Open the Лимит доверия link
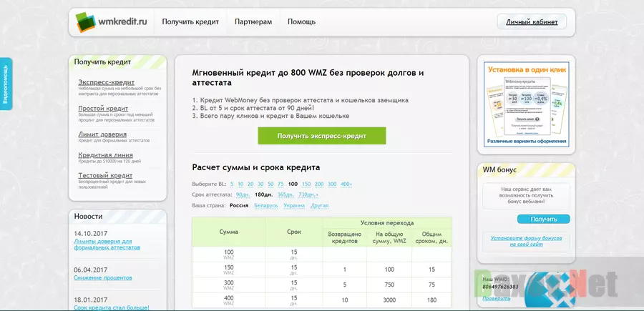The width and height of the screenshot is (644, 311). click(x=102, y=134)
